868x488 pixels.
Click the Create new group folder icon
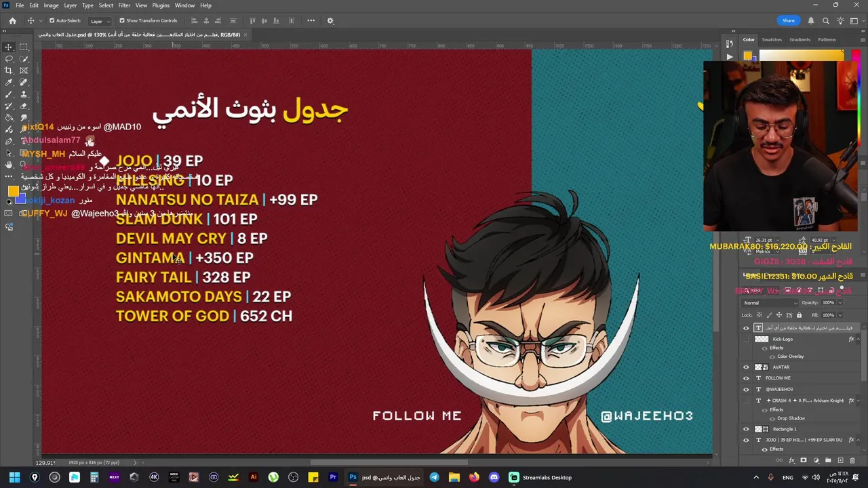pyautogui.click(x=828, y=461)
